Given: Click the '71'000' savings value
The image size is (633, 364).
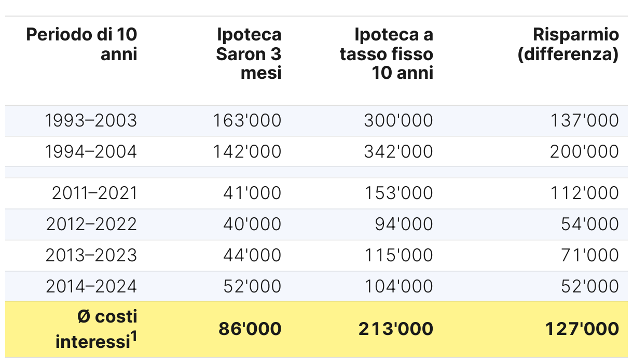Looking at the screenshot, I should coord(590,256).
